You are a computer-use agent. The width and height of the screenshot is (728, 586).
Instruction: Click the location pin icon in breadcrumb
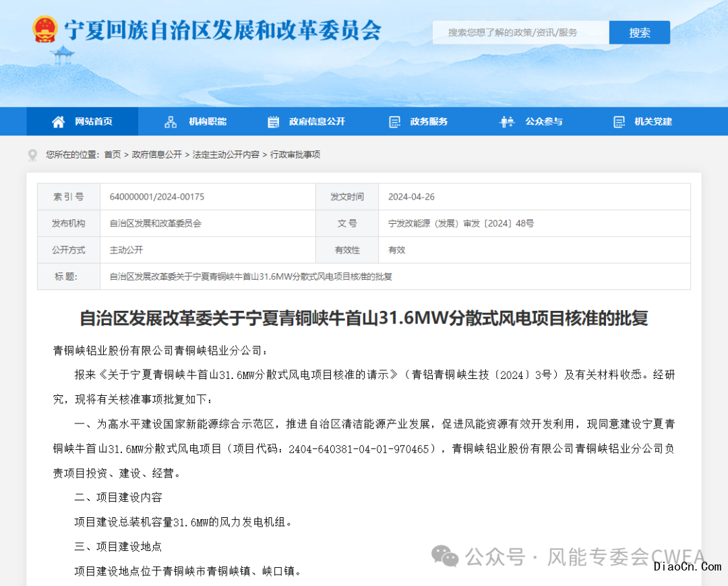pyautogui.click(x=32, y=155)
